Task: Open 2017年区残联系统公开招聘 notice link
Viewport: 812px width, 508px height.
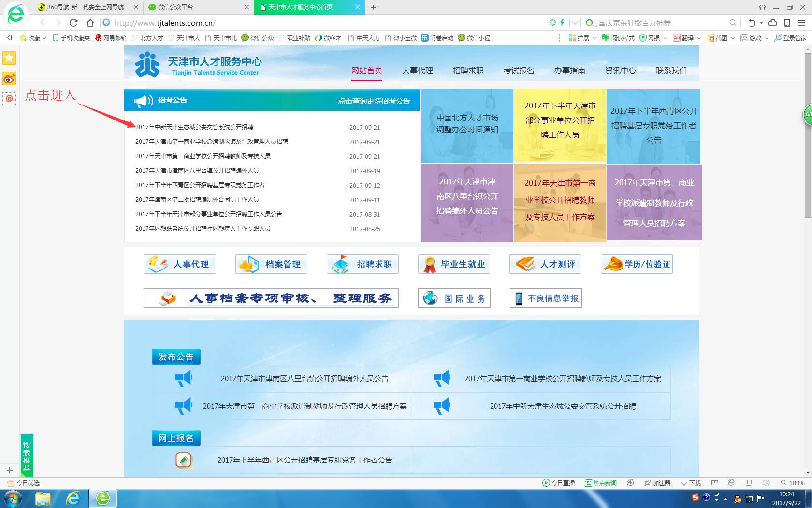Action: click(203, 229)
